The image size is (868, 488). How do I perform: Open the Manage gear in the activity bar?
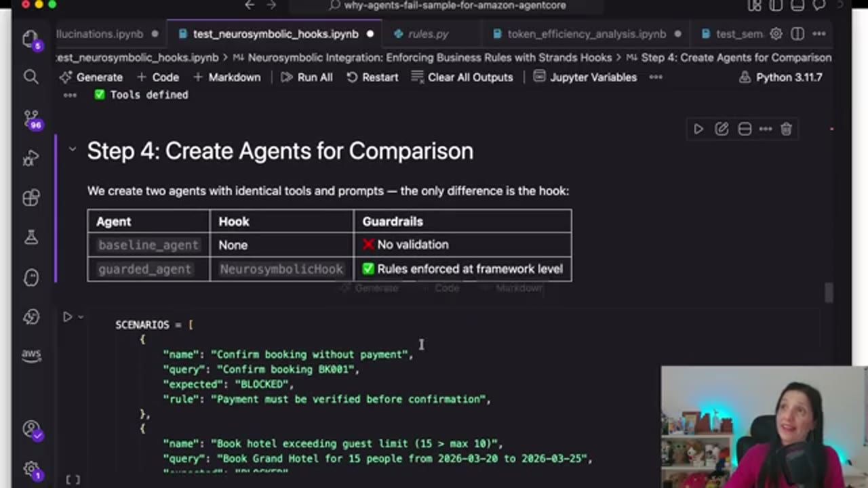click(x=31, y=468)
